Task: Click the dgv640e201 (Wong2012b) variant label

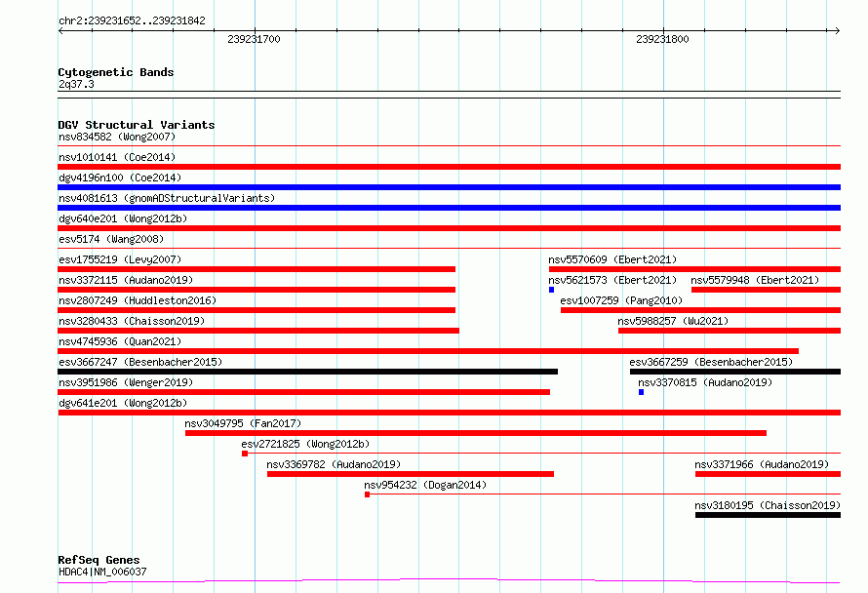Action: pos(123,218)
